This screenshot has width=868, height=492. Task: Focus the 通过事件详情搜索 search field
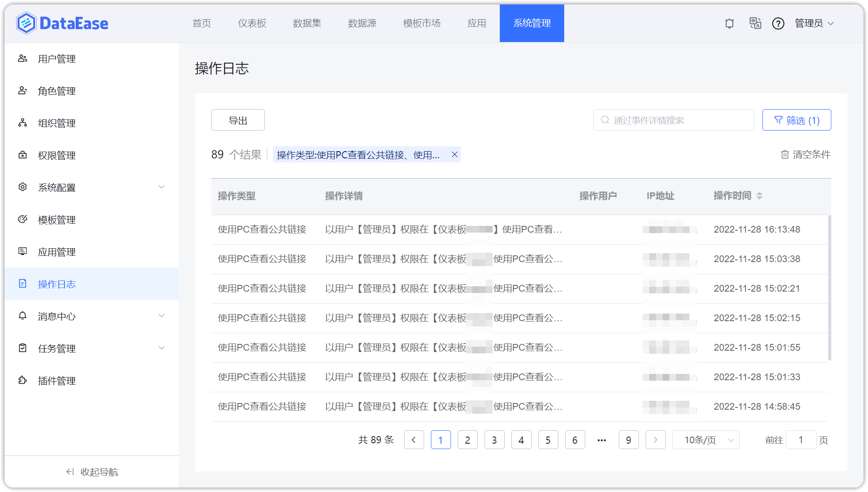click(674, 120)
